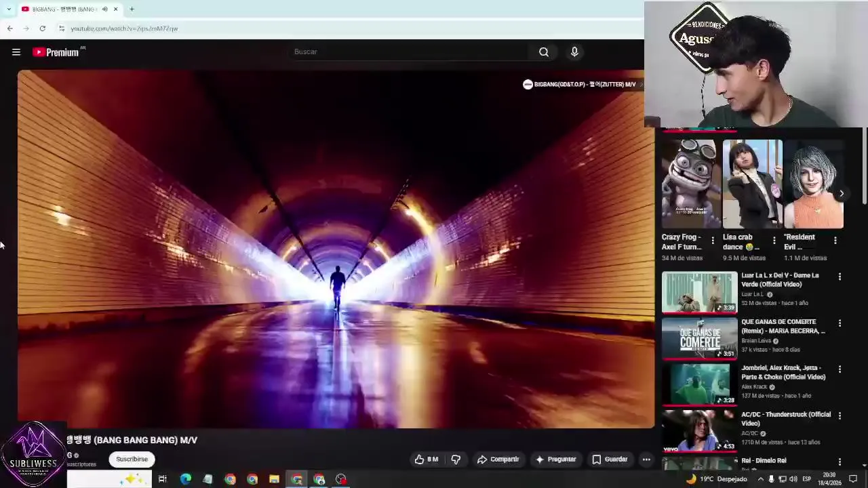Image resolution: width=868 pixels, height=488 pixels.
Task: Show next shorts with the right chevron
Action: [842, 193]
